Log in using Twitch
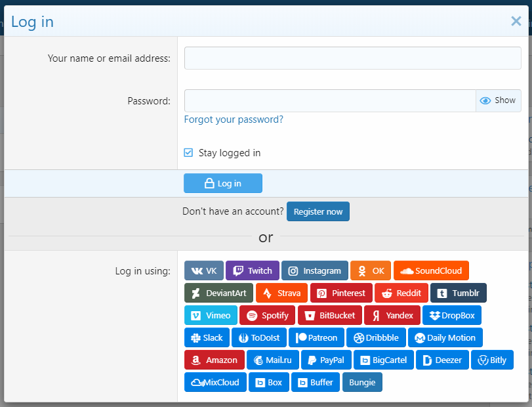The width and height of the screenshot is (532, 407). (x=253, y=270)
